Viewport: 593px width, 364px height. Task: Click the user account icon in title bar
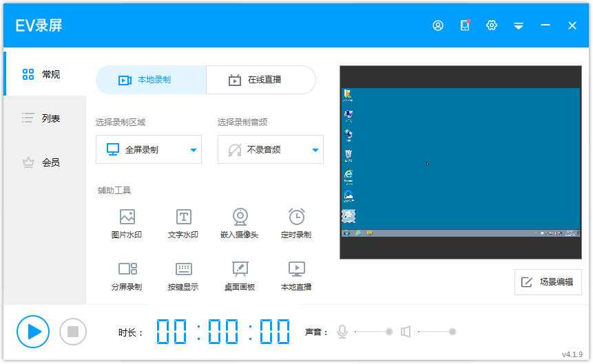tap(438, 25)
